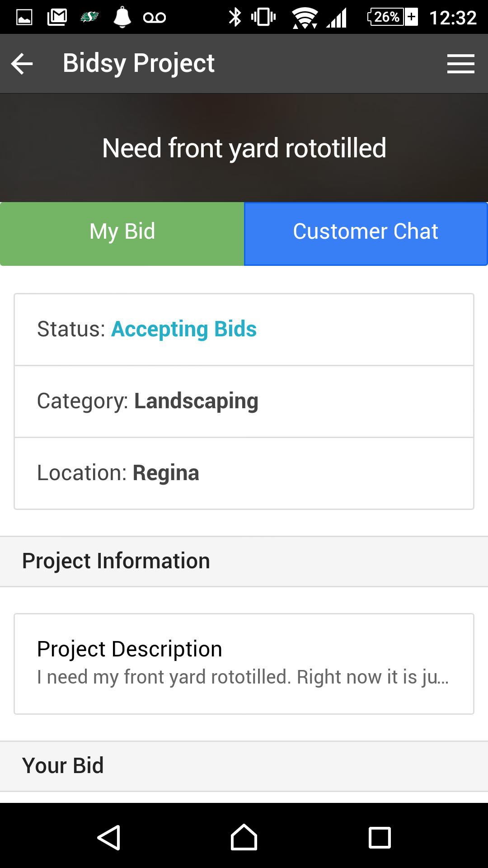The height and width of the screenshot is (868, 488).
Task: Tap Android home navigation button
Action: (x=244, y=837)
